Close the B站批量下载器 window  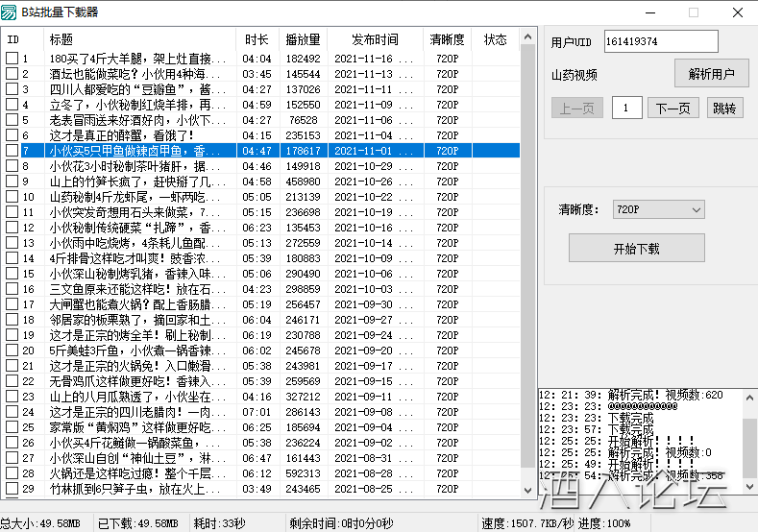(737, 12)
